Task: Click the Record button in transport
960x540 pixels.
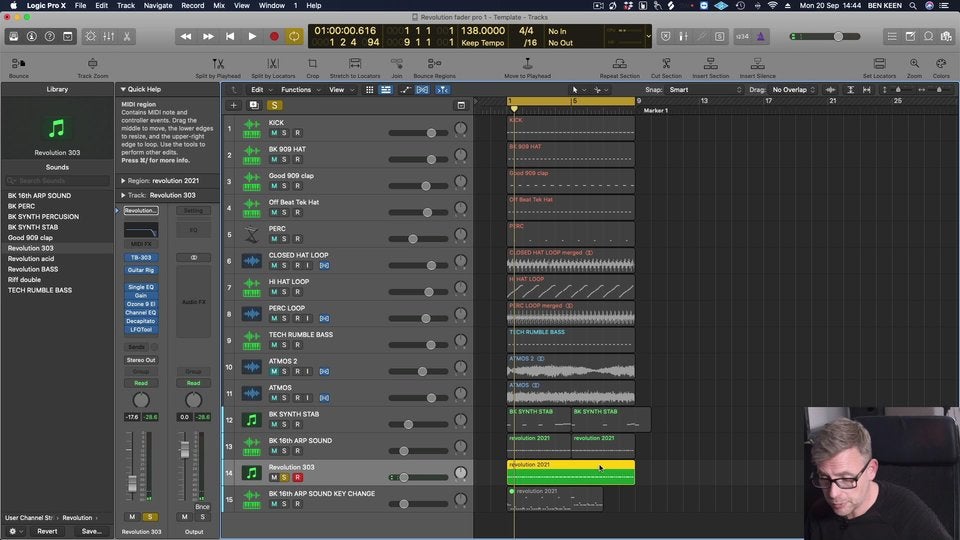Action: click(274, 36)
